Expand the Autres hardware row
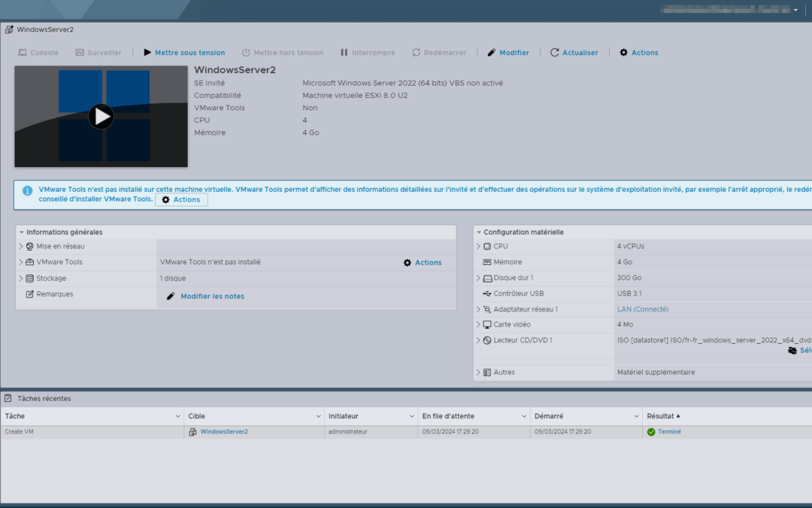 tap(478, 373)
